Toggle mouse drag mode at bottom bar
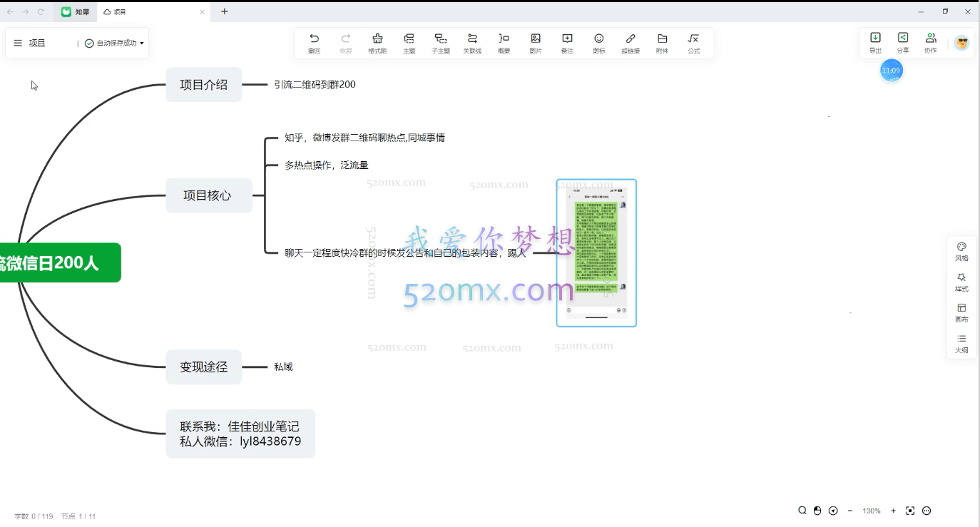 pyautogui.click(x=817, y=511)
